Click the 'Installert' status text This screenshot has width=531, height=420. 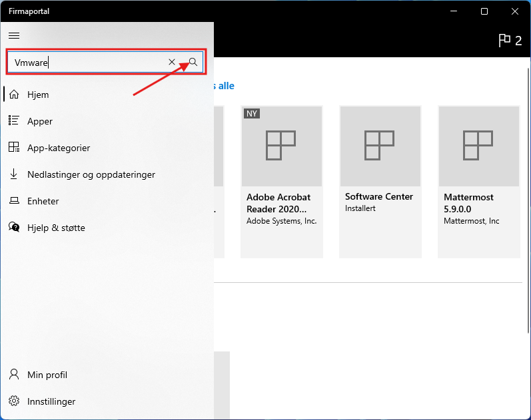point(360,208)
